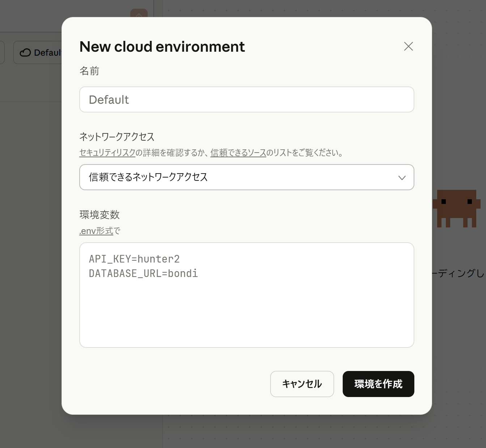
Task: Click the orange arrow icon above dialog
Action: click(x=139, y=14)
